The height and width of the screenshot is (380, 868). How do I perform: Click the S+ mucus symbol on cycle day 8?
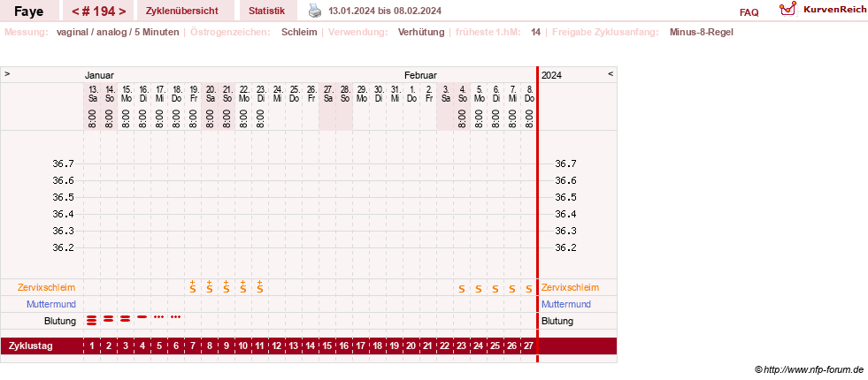[209, 286]
